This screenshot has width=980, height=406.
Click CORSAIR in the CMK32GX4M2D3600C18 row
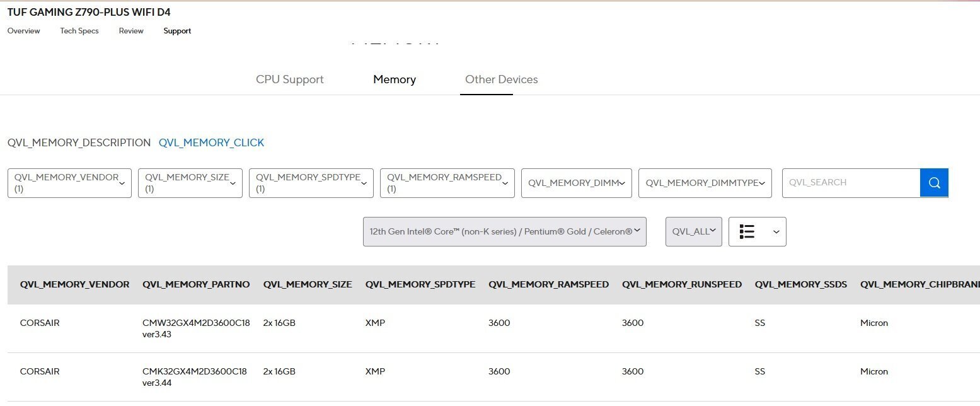[x=40, y=371]
